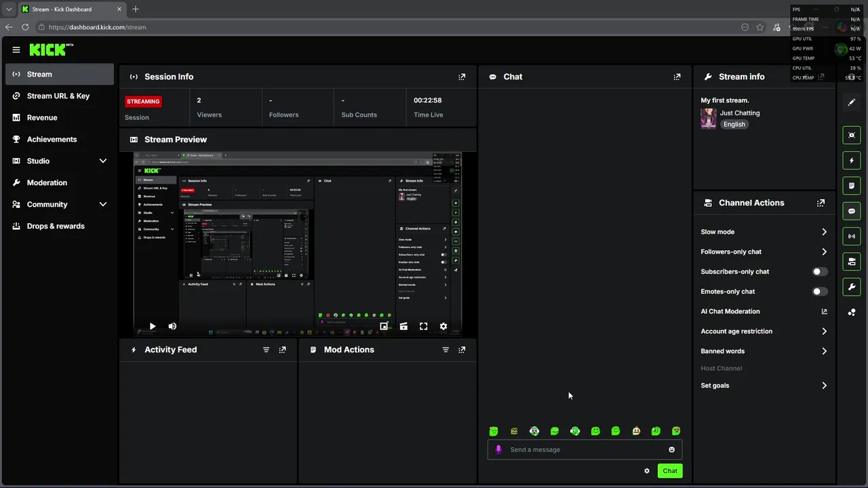The image size is (868, 488).
Task: Open a new browser tab
Action: click(x=136, y=9)
